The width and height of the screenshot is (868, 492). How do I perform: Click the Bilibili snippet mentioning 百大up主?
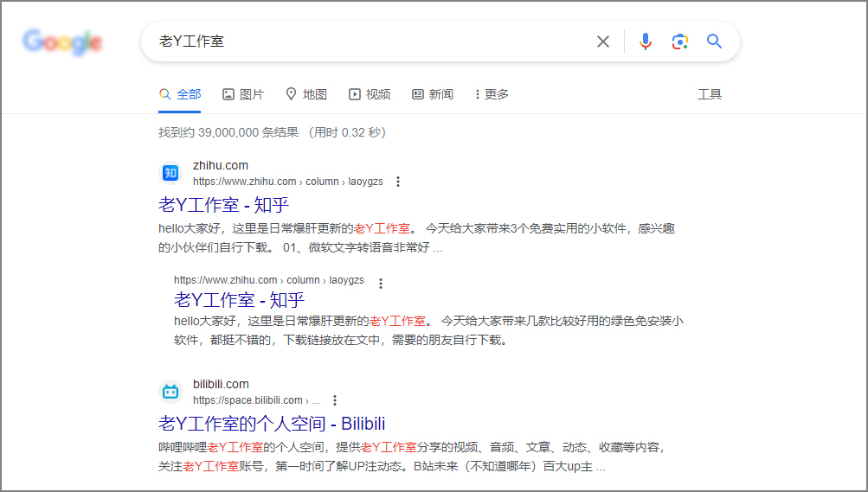click(x=411, y=457)
